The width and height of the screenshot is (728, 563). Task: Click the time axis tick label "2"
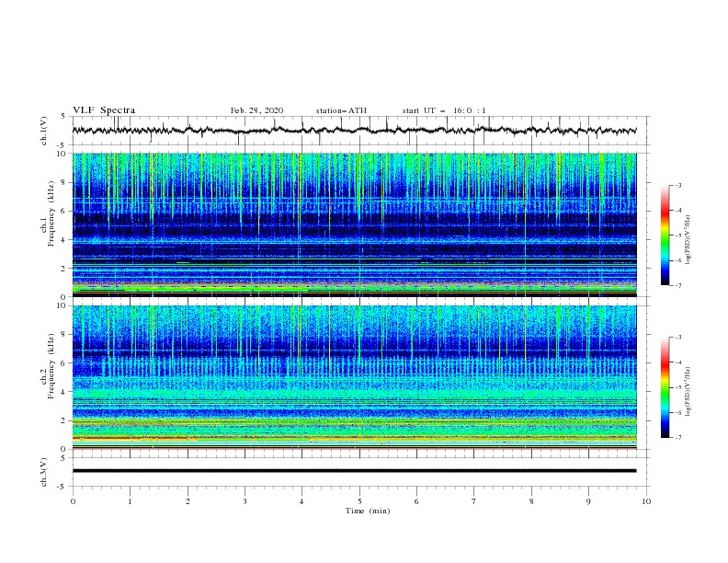(x=188, y=501)
